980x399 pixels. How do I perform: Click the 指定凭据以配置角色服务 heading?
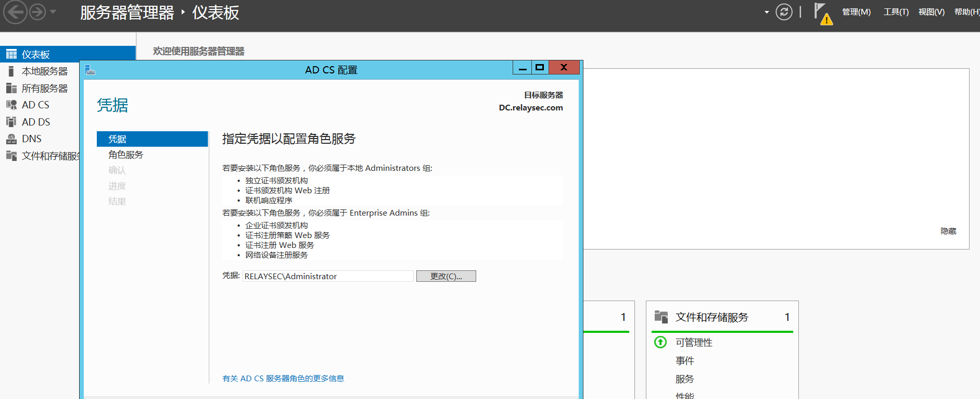click(x=289, y=139)
